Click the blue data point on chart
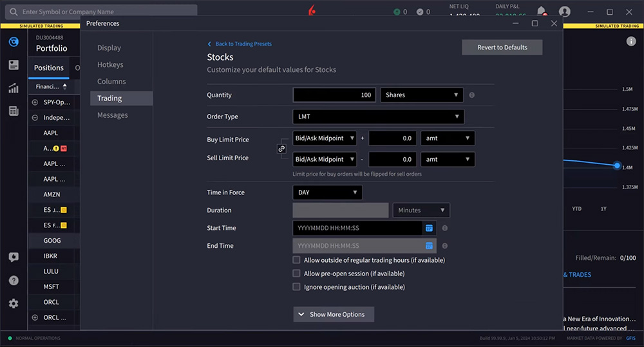 [617, 166]
